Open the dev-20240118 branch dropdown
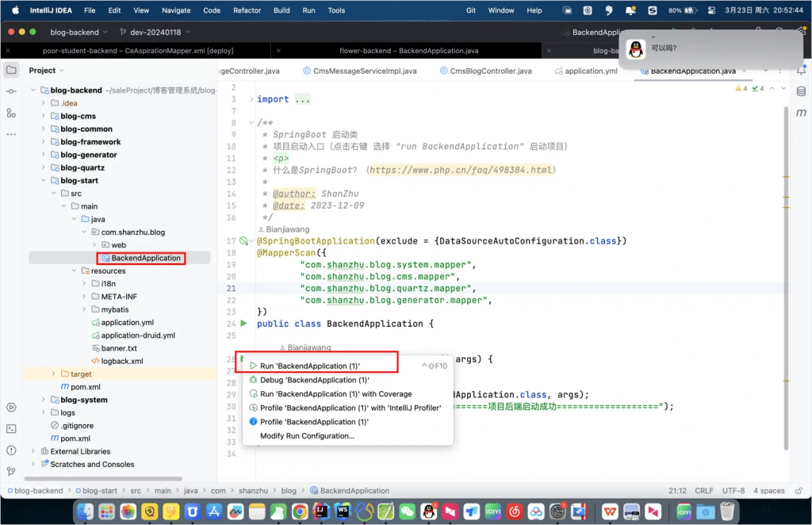This screenshot has height=525, width=812. coord(154,32)
